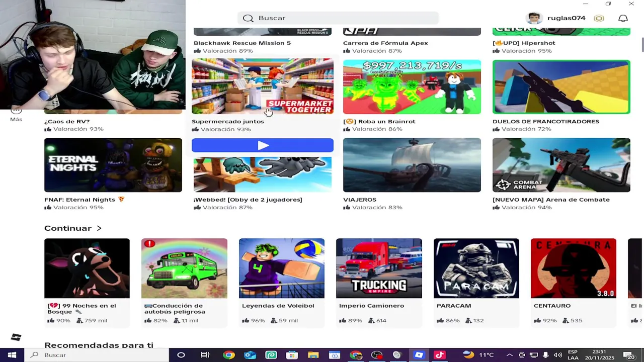Open the taskbar clock 23:51
Viewport: 644px width, 362px height.
(599, 355)
